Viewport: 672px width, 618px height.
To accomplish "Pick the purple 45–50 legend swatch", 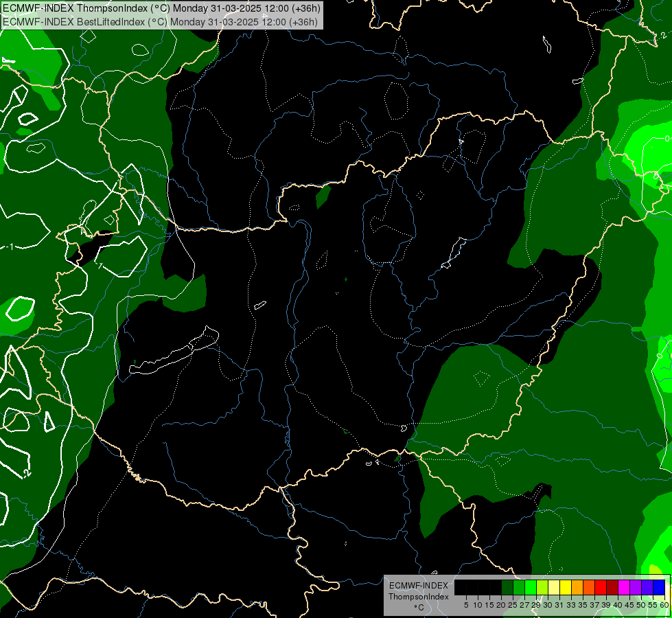I will (x=636, y=588).
